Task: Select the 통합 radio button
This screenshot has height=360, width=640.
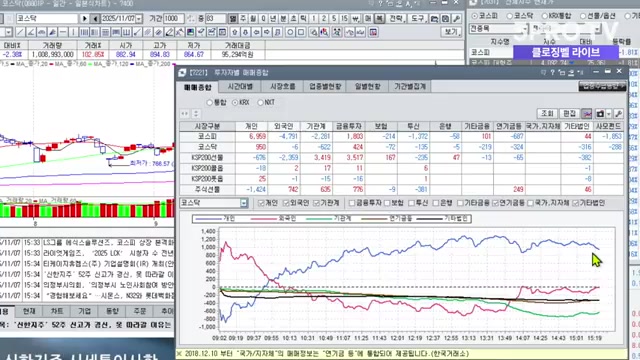Action: click(209, 102)
